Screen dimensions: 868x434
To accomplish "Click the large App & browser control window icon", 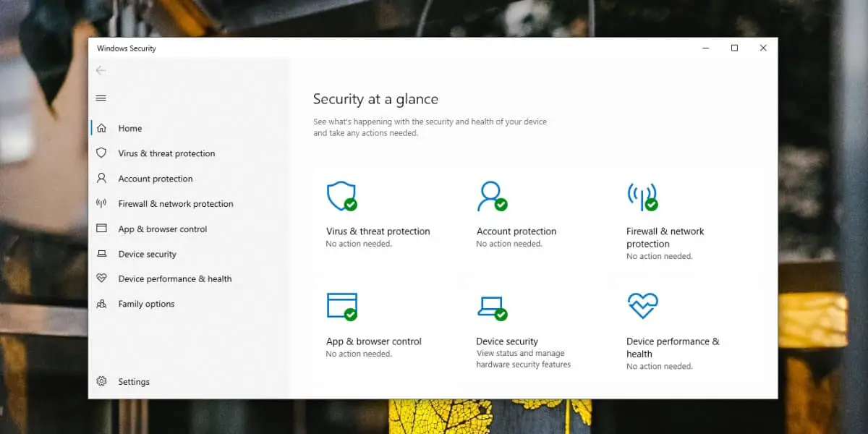I will pyautogui.click(x=341, y=306).
